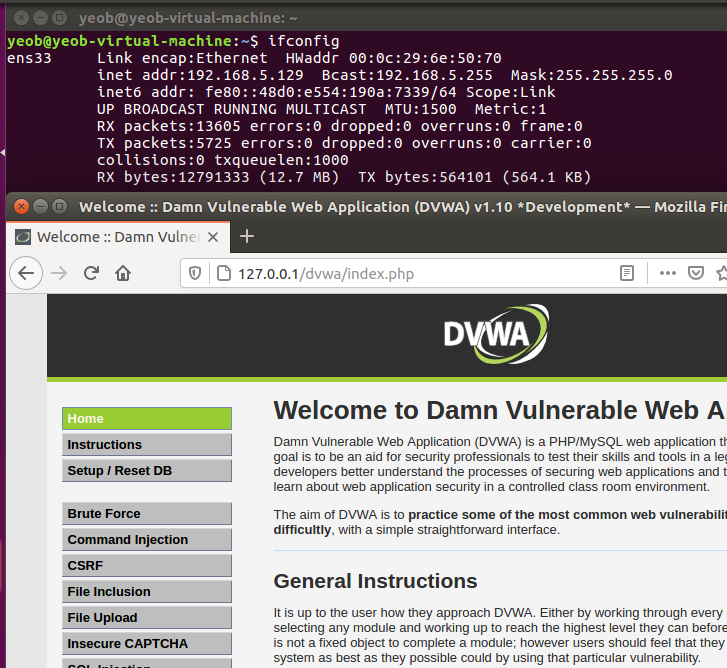
Task: Click the TX packets:5725 value
Action: pyautogui.click(x=164, y=143)
